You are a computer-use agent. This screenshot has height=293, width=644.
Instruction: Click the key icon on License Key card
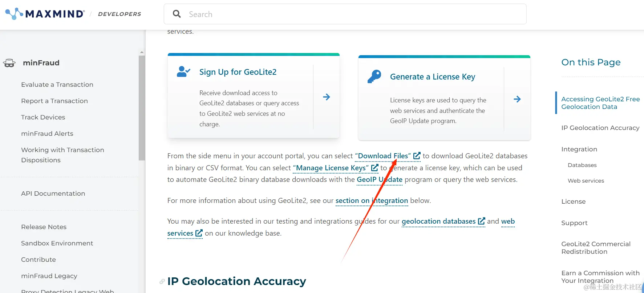374,77
